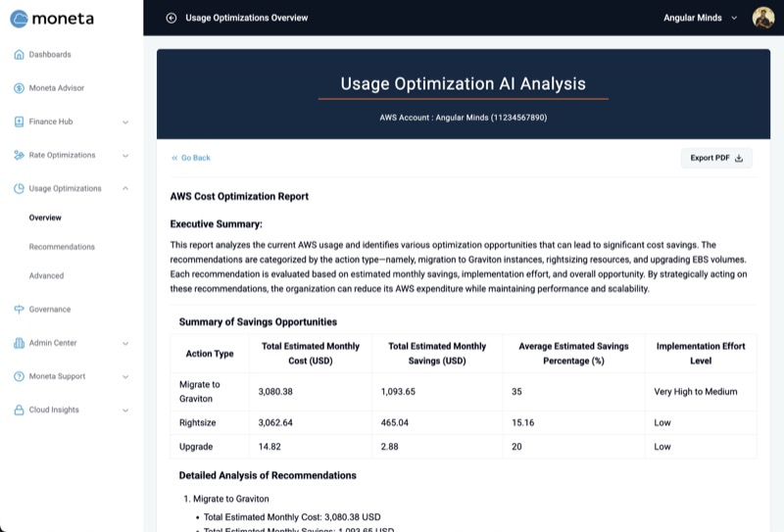Click the Action Type column header
Screen dimensions: 784x532
(x=210, y=354)
